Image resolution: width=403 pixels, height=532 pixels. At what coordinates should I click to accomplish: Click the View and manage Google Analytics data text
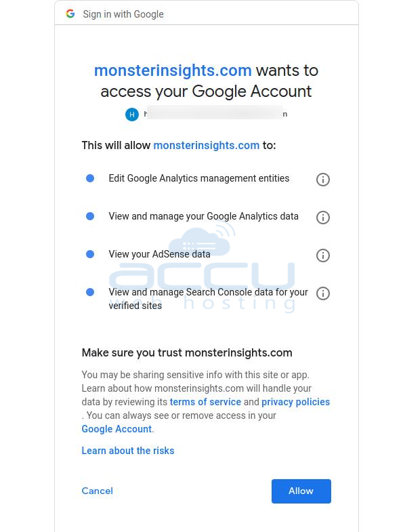(x=204, y=216)
